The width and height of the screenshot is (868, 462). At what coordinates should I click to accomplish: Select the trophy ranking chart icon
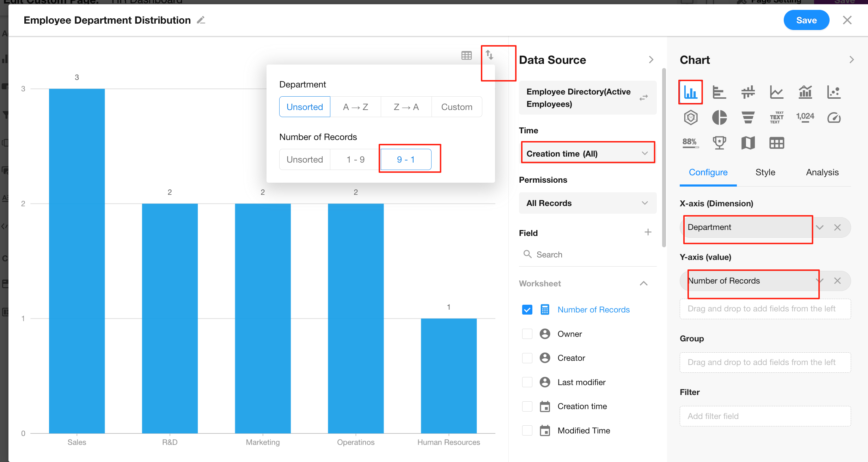pos(719,143)
